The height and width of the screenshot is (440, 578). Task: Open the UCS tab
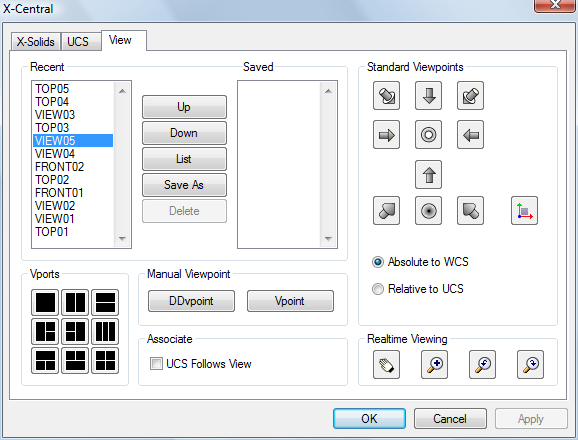click(78, 42)
